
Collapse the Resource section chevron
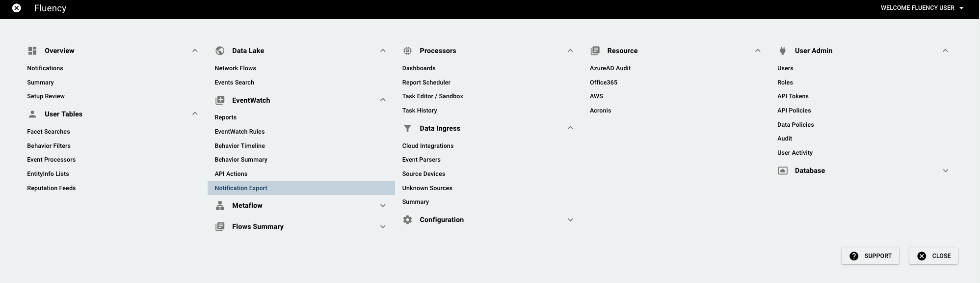(758, 51)
